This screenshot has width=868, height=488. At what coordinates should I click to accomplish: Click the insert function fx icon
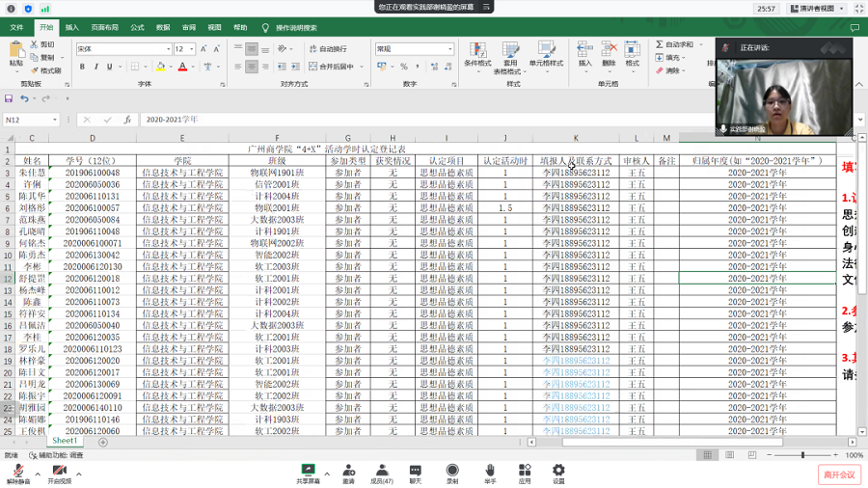127,120
